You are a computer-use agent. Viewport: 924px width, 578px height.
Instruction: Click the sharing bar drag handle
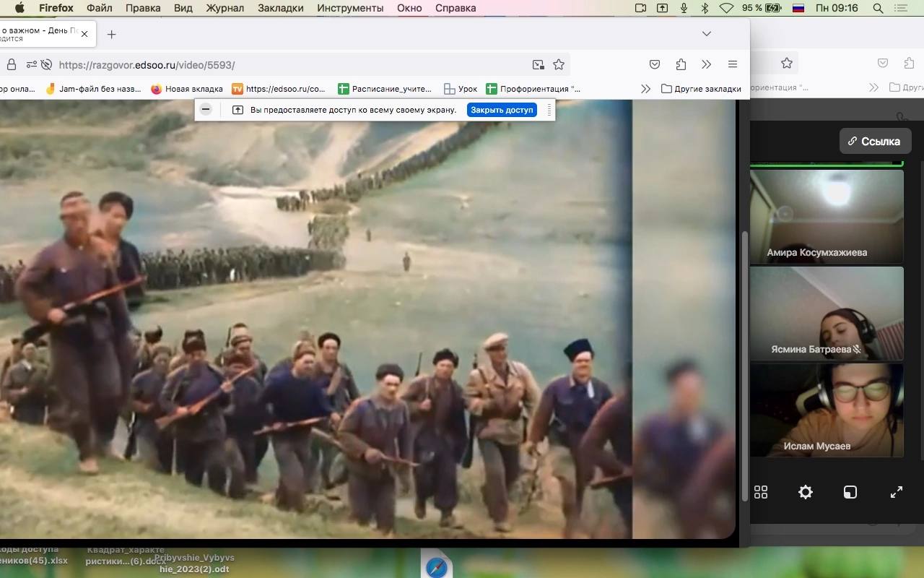pos(549,110)
